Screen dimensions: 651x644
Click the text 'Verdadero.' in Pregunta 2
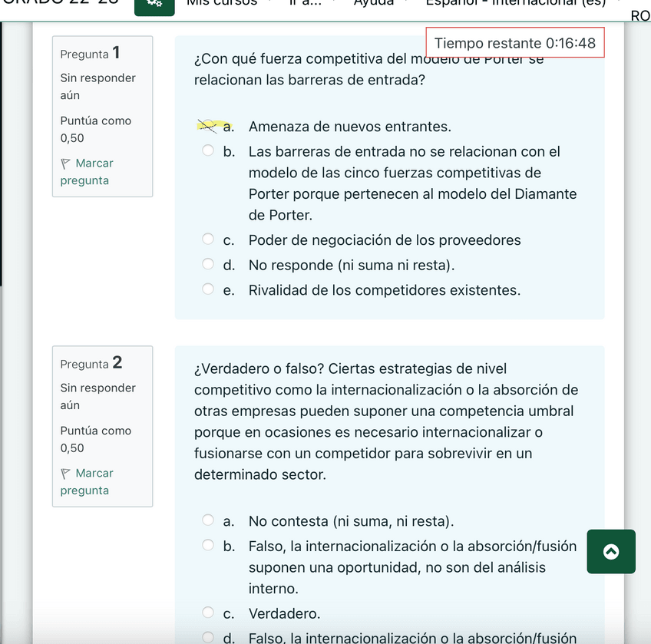[284, 613]
